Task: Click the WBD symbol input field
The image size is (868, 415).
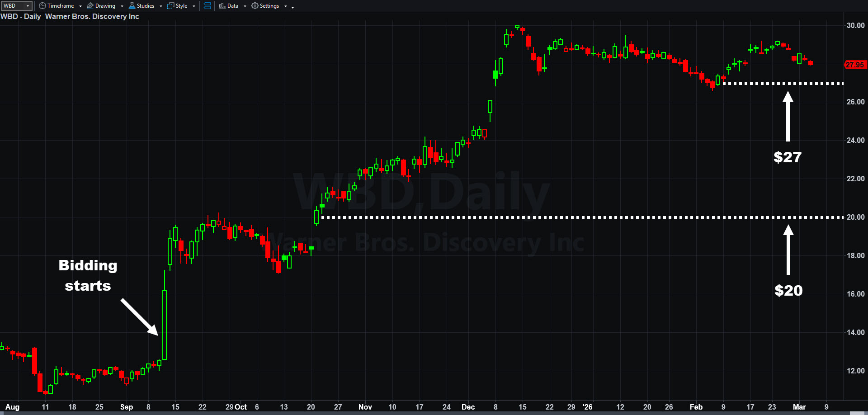Action: [x=13, y=6]
